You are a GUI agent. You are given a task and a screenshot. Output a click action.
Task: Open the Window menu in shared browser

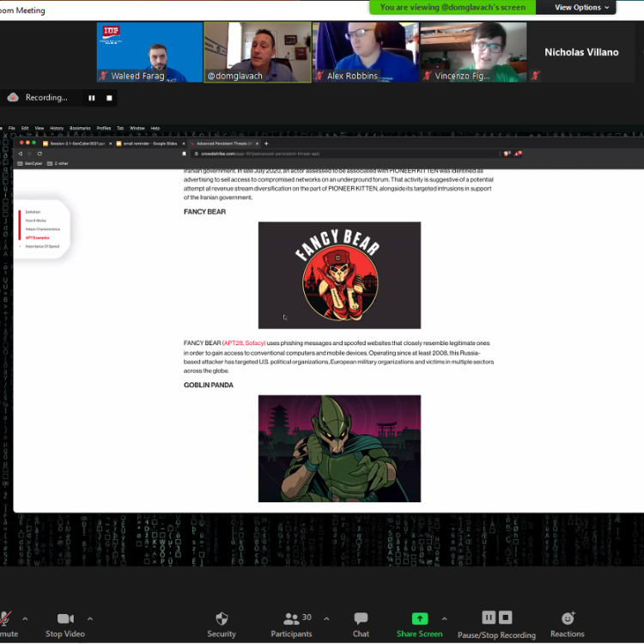point(137,128)
